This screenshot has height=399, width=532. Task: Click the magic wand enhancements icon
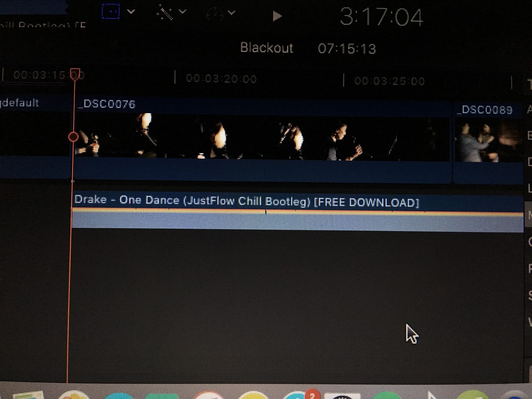tap(165, 13)
